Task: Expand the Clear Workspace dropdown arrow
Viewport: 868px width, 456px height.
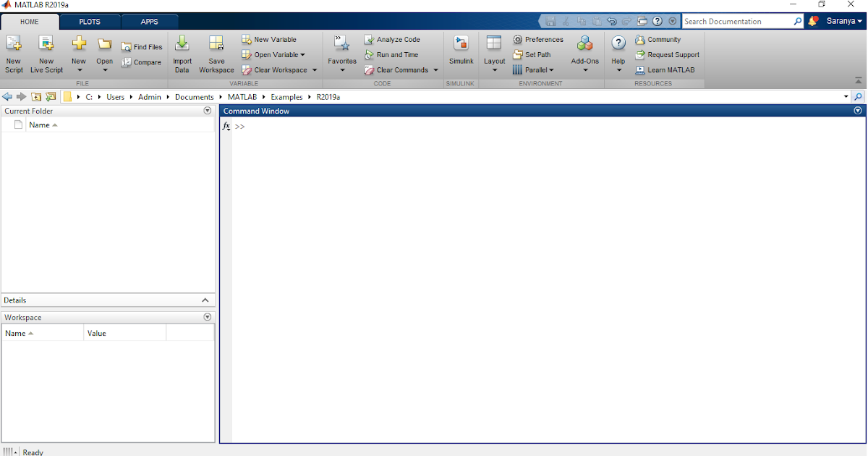Action: (314, 69)
